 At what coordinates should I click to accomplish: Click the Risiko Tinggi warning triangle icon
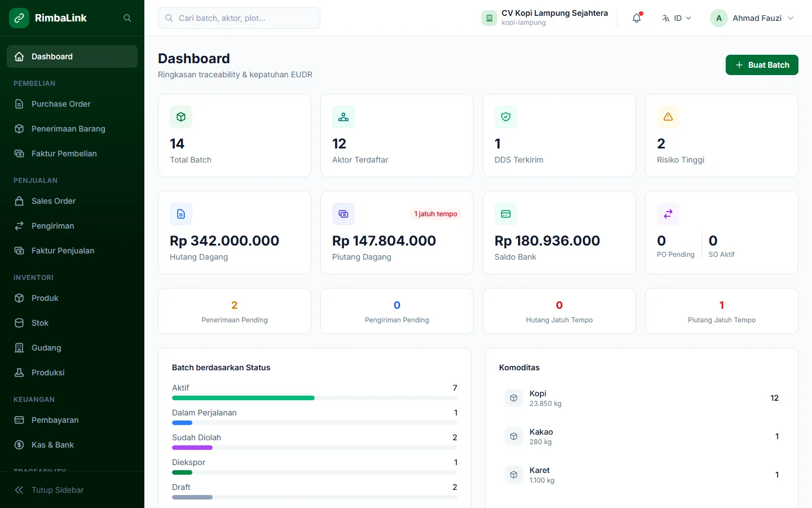(x=668, y=117)
